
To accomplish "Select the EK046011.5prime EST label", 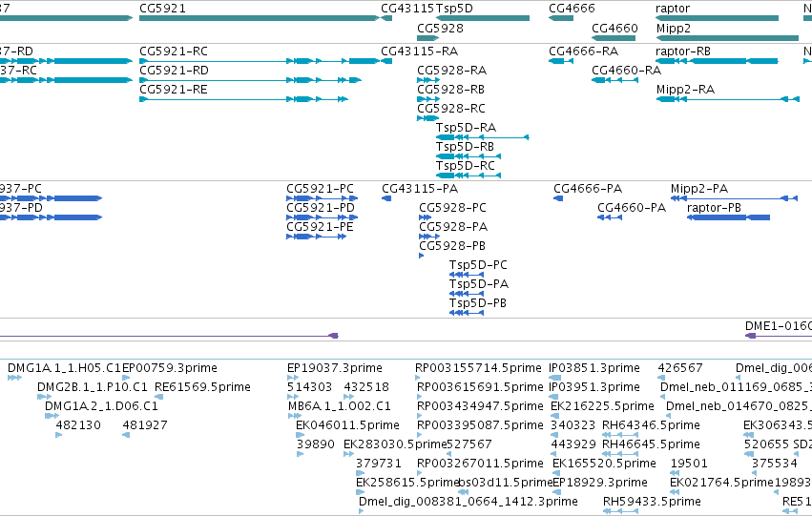I will pyautogui.click(x=347, y=426).
